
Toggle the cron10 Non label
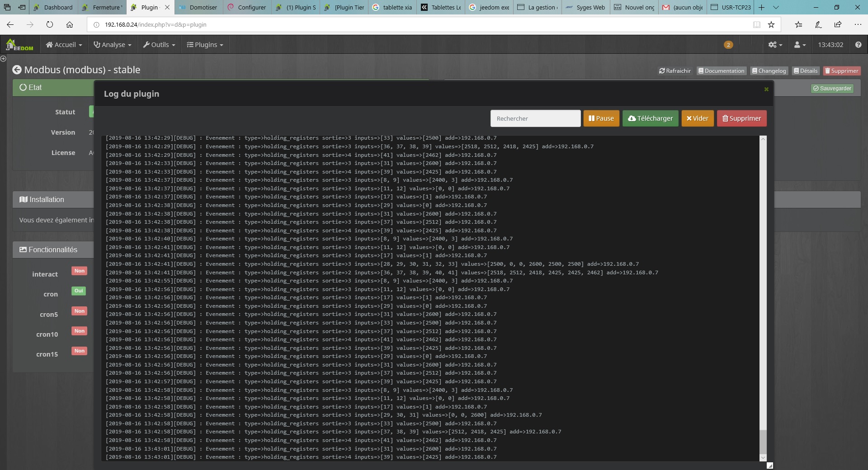79,331
